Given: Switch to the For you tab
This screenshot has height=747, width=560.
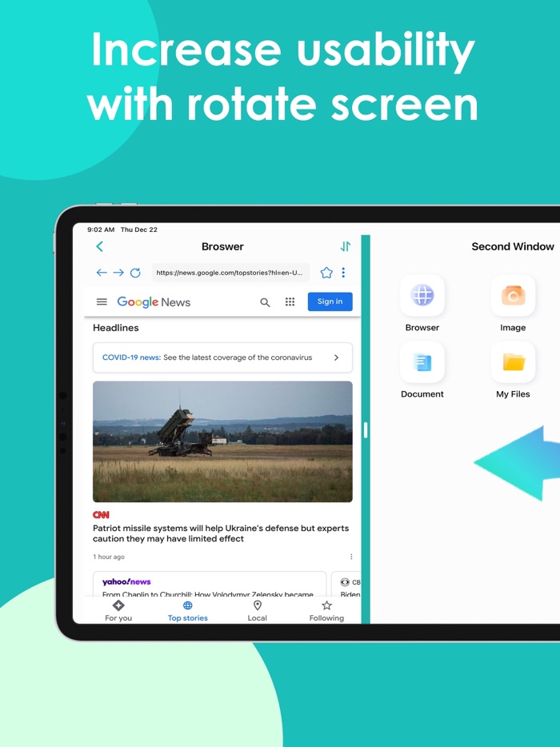Looking at the screenshot, I should click(118, 611).
